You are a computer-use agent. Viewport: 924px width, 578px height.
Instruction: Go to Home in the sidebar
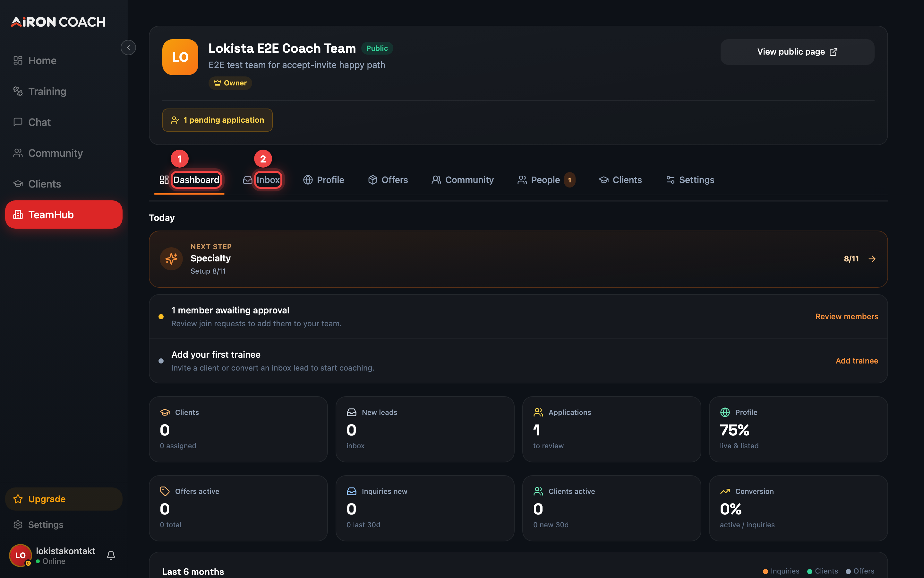pyautogui.click(x=64, y=60)
